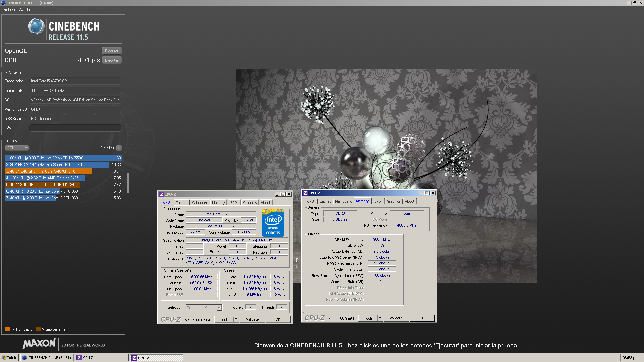The image size is (644, 362).
Task: Select ranking row with score 7.47
Action: click(x=63, y=185)
